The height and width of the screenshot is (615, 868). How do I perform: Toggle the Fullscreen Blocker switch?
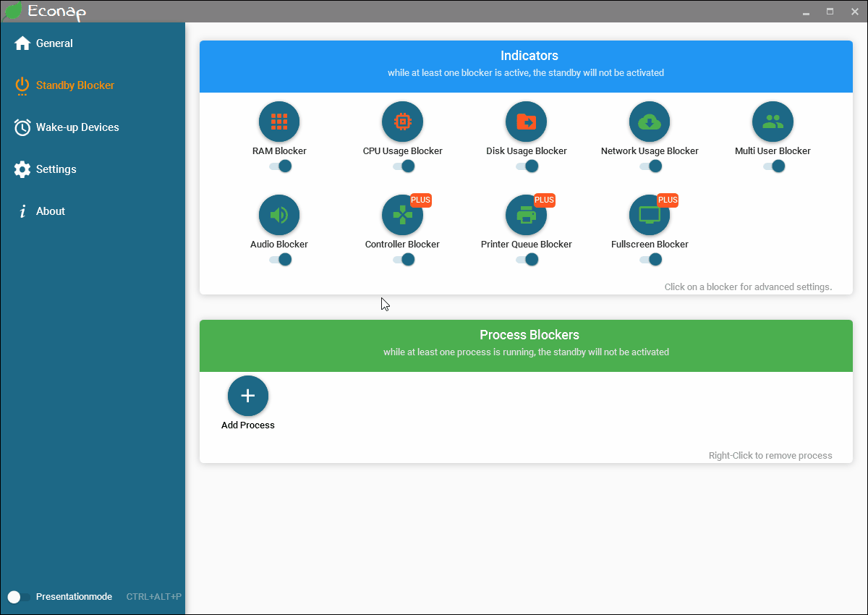650,260
